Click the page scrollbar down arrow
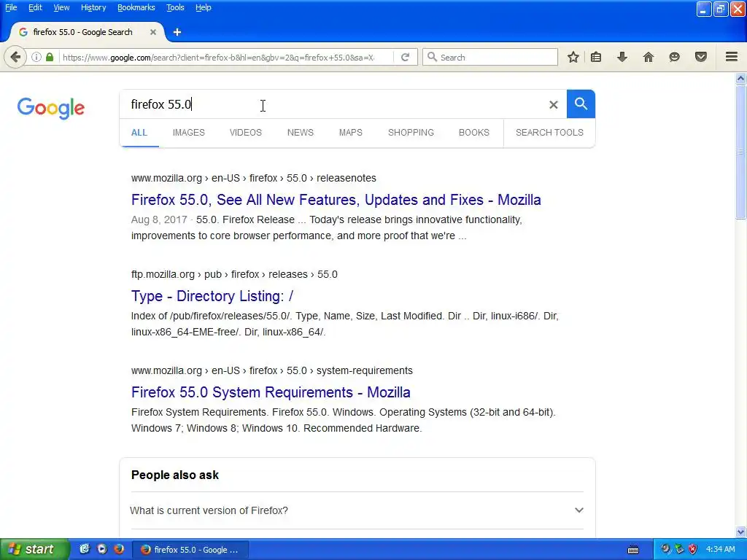Image resolution: width=747 pixels, height=560 pixels. tap(740, 532)
